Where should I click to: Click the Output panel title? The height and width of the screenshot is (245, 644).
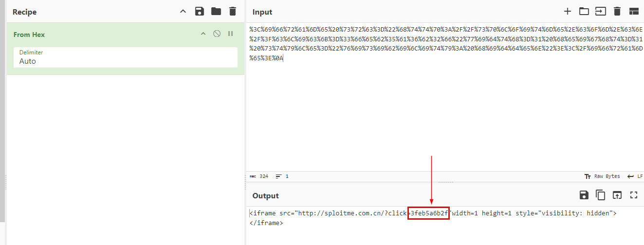pos(265,196)
